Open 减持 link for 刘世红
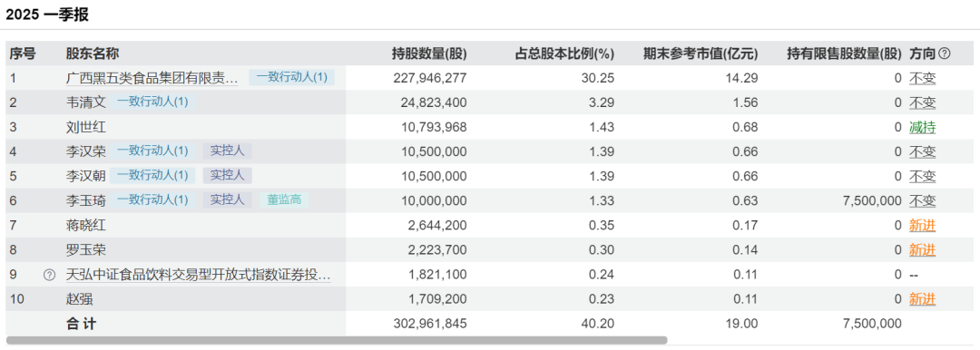The width and height of the screenshot is (980, 350). pos(923,128)
